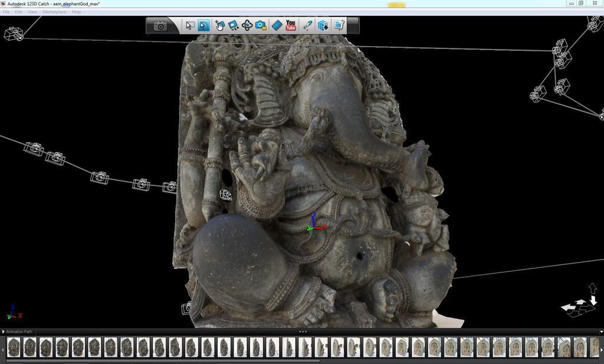Image resolution: width=604 pixels, height=364 pixels.
Task: Click the camera capture button in toolbar
Action: click(160, 26)
